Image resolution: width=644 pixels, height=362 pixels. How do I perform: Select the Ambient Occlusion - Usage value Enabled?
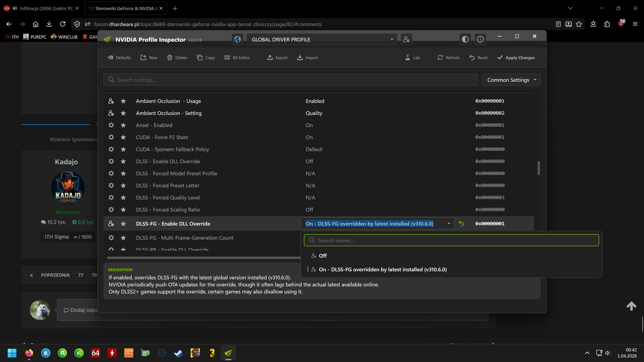[x=315, y=101]
